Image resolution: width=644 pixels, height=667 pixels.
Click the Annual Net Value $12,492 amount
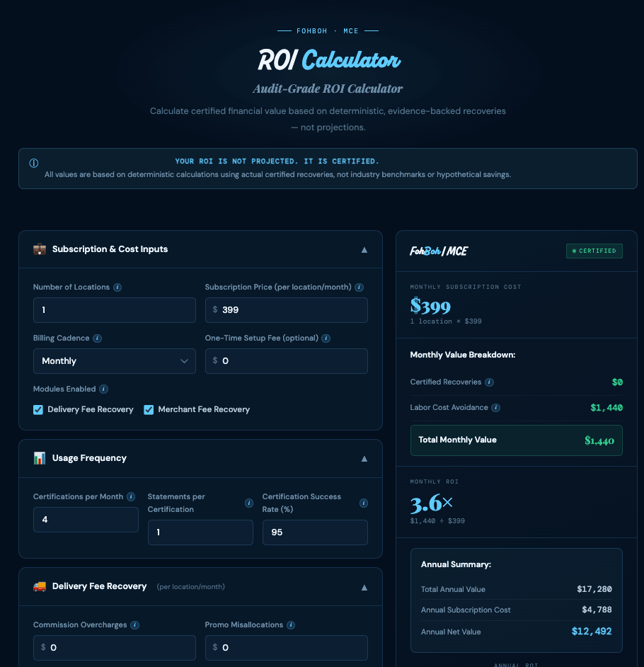click(x=592, y=632)
